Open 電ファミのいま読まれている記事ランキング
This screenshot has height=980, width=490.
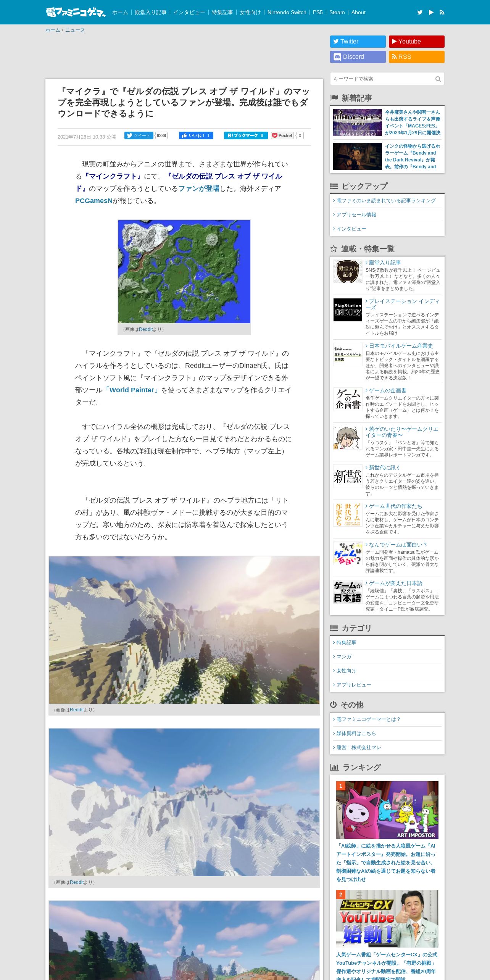386,201
